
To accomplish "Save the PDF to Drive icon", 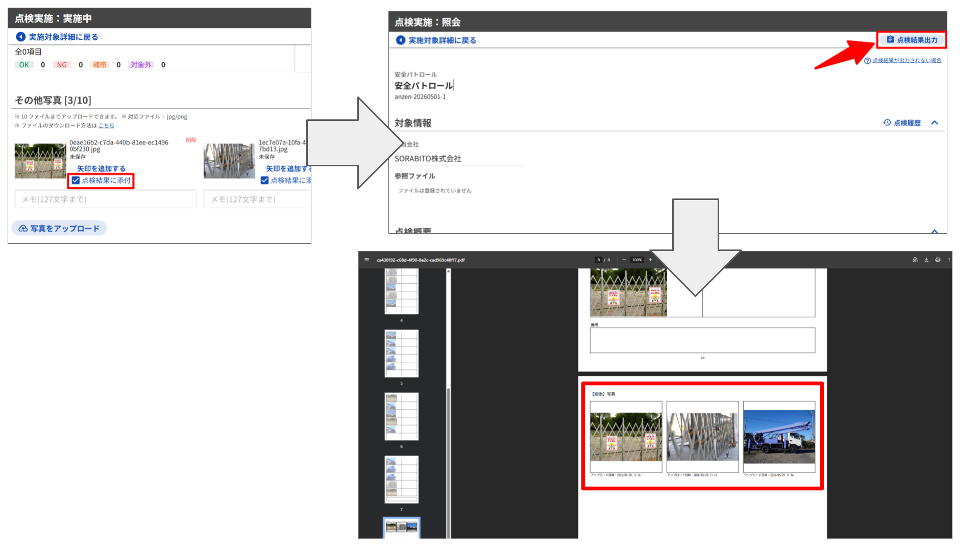I will coord(915,260).
